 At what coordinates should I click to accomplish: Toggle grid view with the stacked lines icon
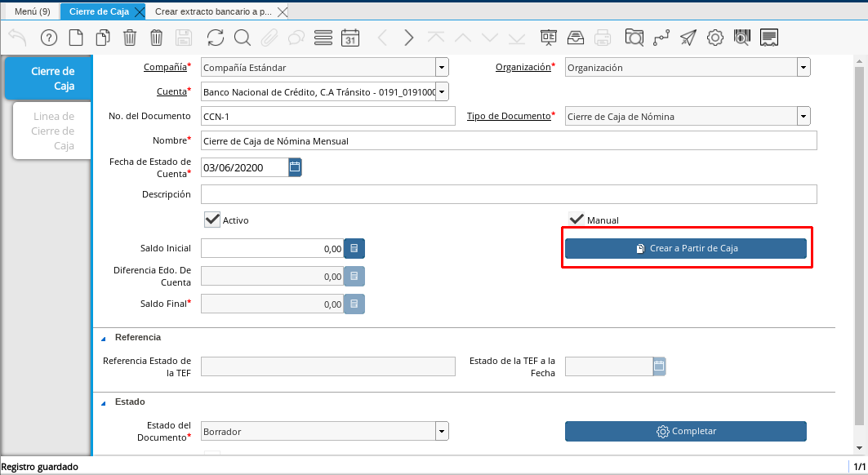pyautogui.click(x=323, y=38)
